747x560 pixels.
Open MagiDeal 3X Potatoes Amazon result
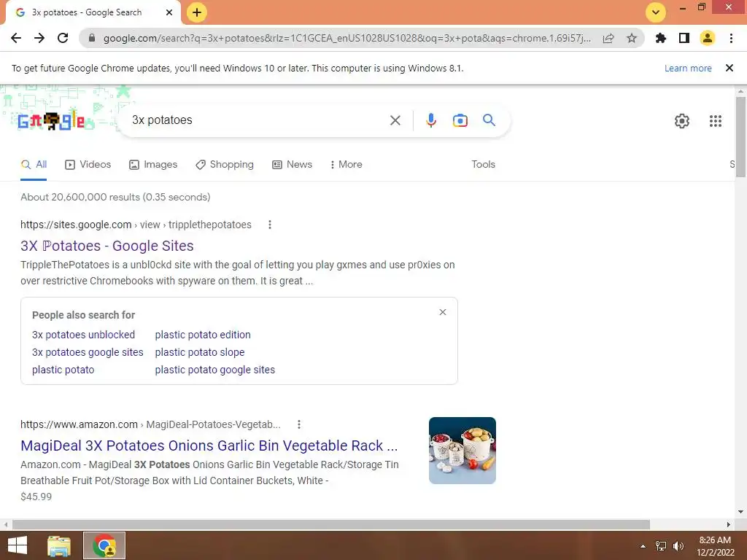209,446
